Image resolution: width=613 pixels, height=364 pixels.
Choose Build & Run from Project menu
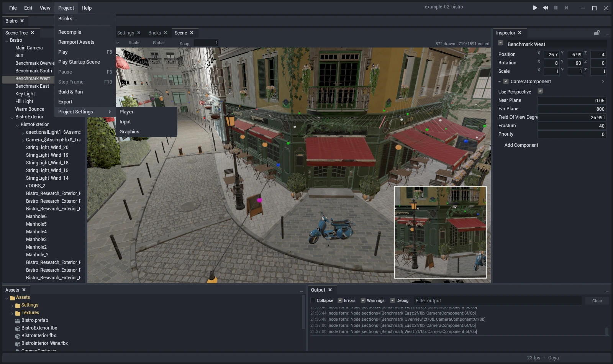[x=85, y=92]
